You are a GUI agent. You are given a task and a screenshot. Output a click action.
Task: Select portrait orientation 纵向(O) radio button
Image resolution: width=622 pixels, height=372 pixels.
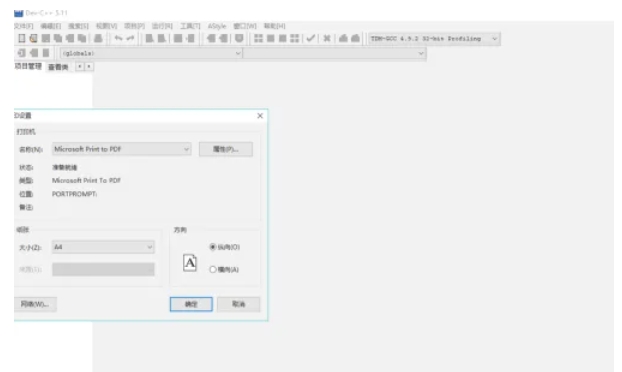tap(213, 247)
